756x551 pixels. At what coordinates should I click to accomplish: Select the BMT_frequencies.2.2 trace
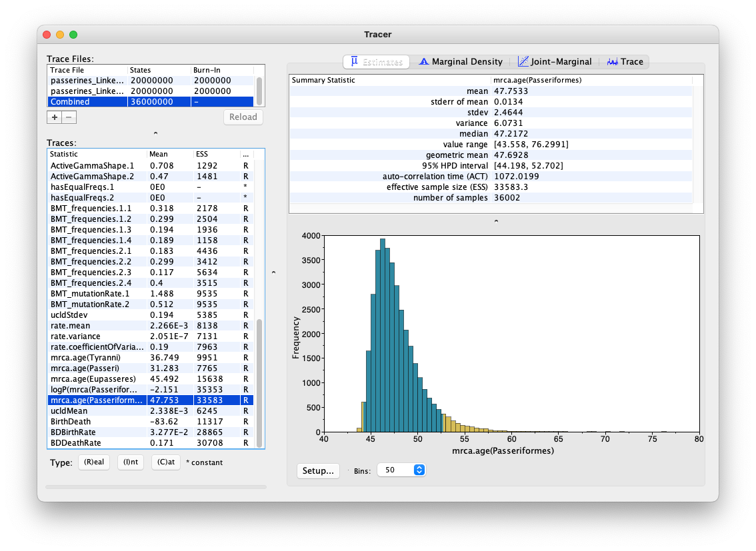coord(151,262)
